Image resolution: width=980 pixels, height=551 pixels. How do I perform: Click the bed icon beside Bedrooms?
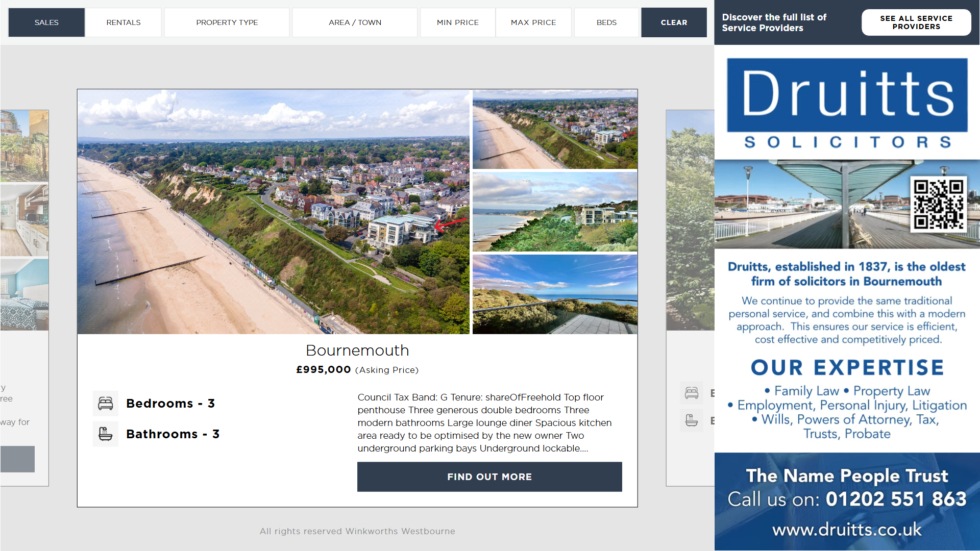pyautogui.click(x=106, y=404)
